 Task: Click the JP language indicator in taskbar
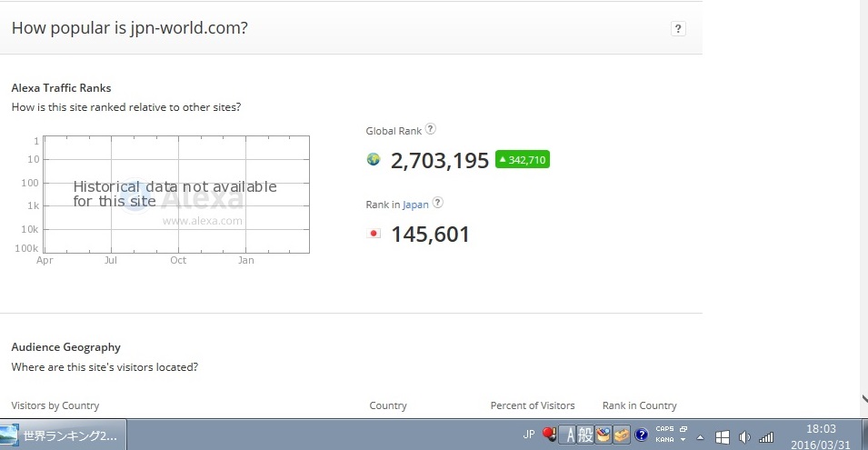[529, 435]
